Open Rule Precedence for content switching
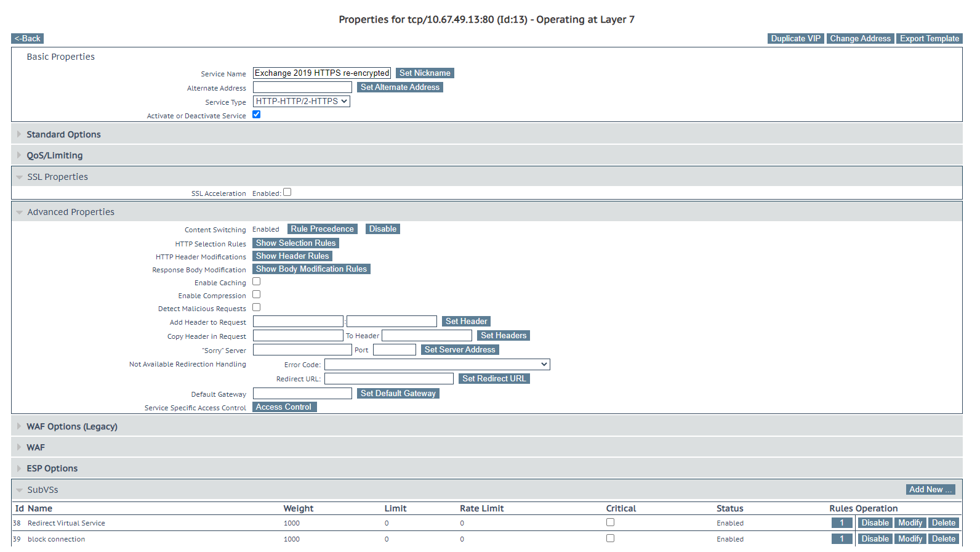The image size is (980, 552). tap(323, 229)
